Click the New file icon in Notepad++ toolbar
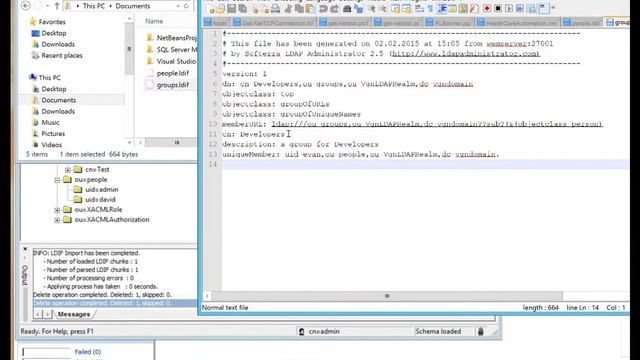This screenshot has width=640, height=360. (211, 8)
